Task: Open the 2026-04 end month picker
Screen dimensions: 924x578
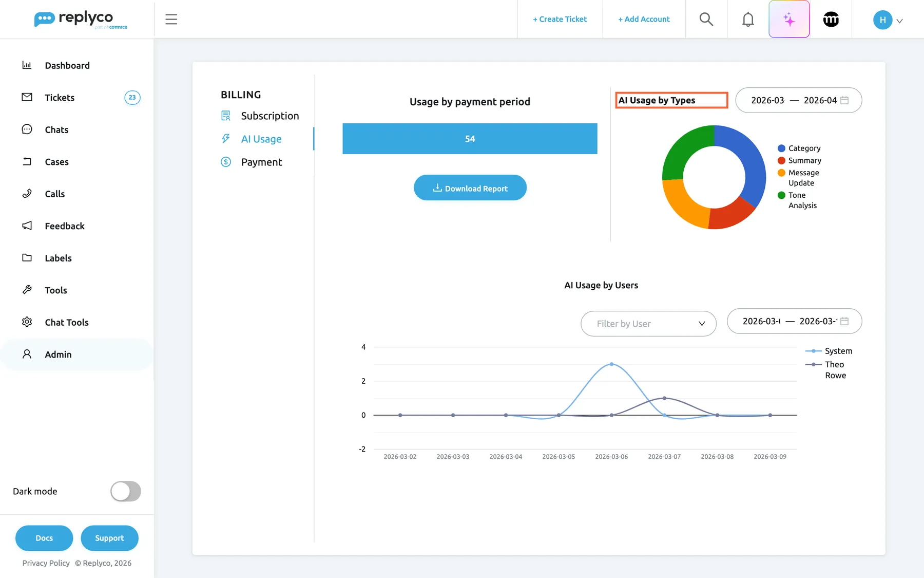Action: click(820, 100)
